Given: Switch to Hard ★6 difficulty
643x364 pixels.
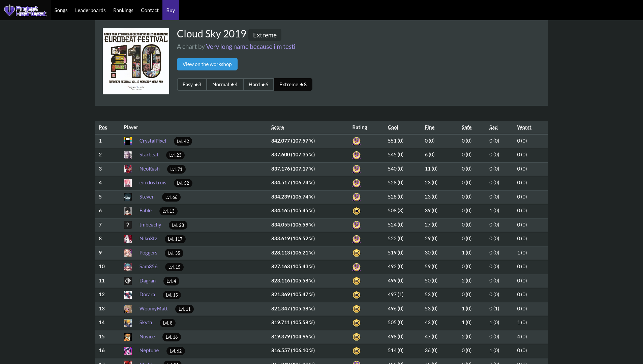Looking at the screenshot, I should [x=258, y=85].
